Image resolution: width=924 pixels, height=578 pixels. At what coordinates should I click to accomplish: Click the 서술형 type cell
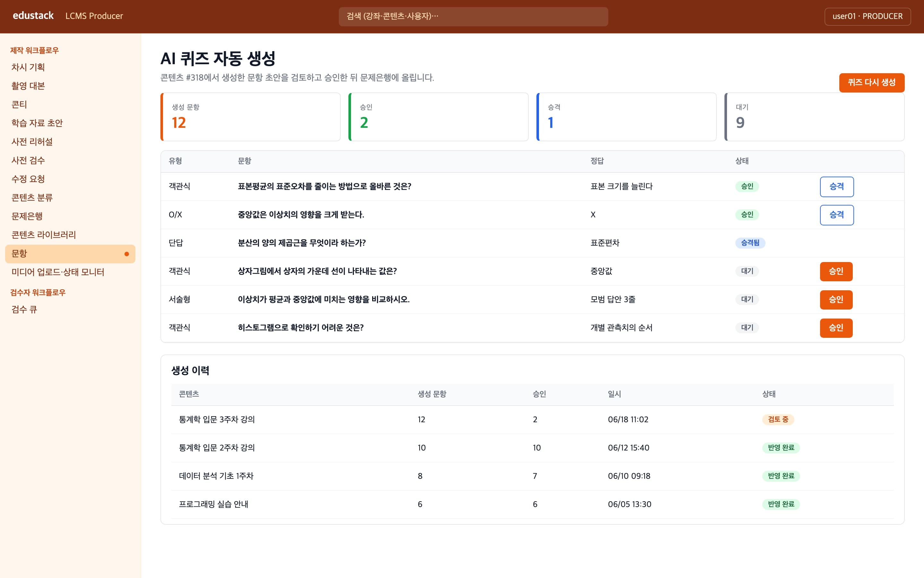(x=179, y=300)
